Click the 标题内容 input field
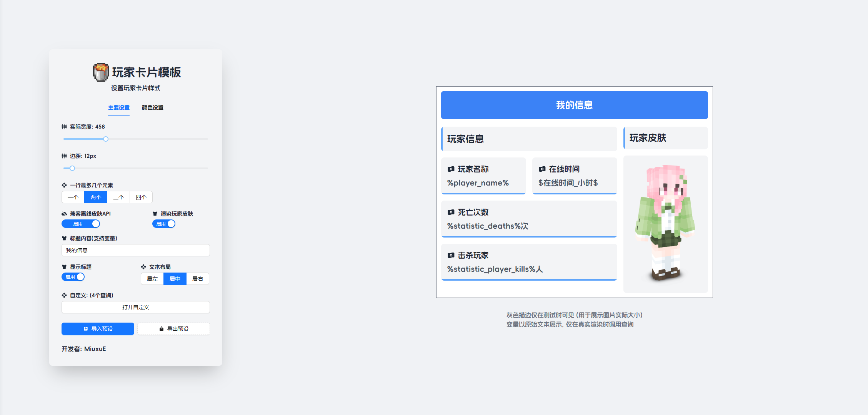The height and width of the screenshot is (415, 868). 136,250
